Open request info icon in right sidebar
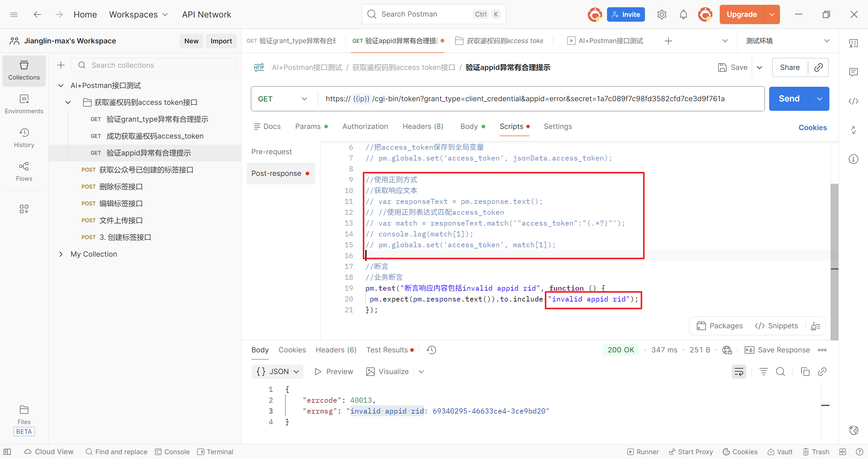The image size is (868, 459). click(x=853, y=159)
